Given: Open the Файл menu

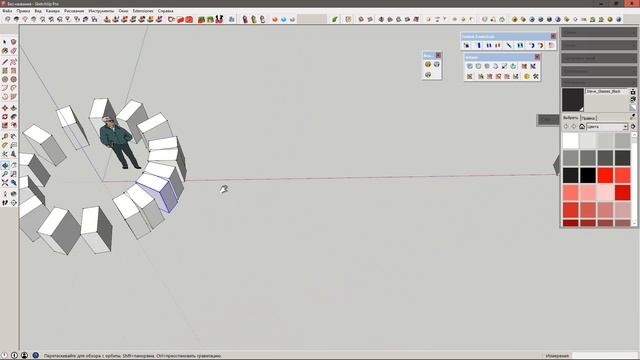Looking at the screenshot, I should pyautogui.click(x=7, y=11).
